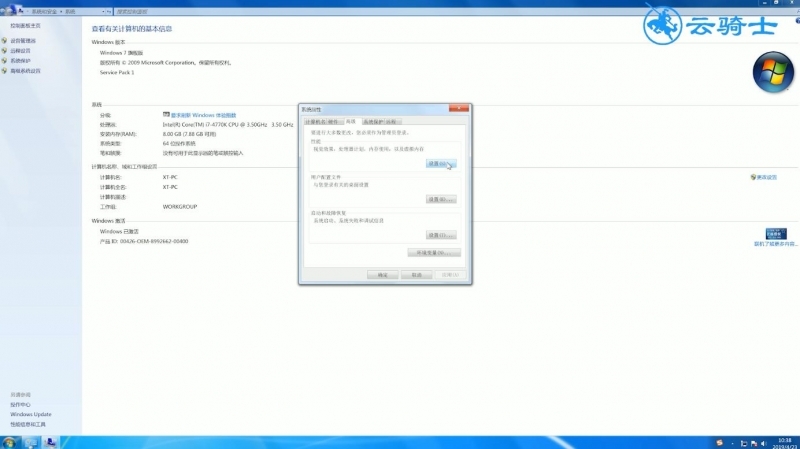
Task: Open taskbar clock showing 10:38
Action: click(x=785, y=443)
